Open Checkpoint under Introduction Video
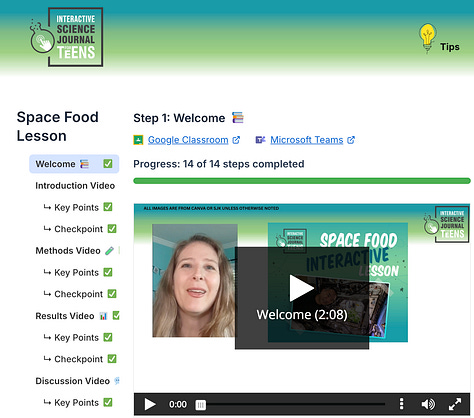This screenshot has width=474, height=418. point(78,229)
